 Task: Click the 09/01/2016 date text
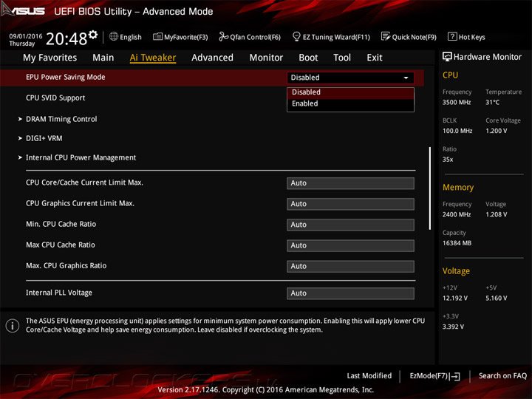(x=26, y=36)
